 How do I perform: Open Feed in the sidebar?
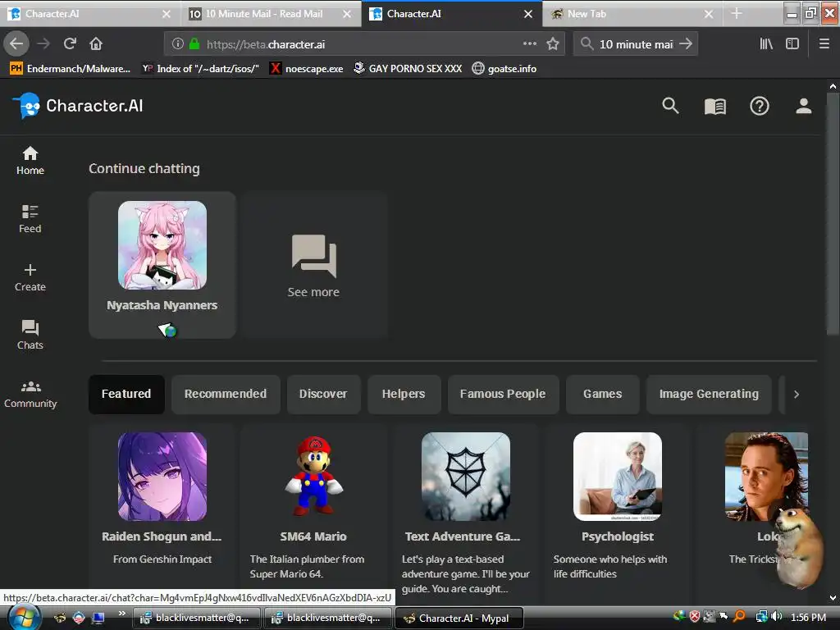pyautogui.click(x=30, y=219)
